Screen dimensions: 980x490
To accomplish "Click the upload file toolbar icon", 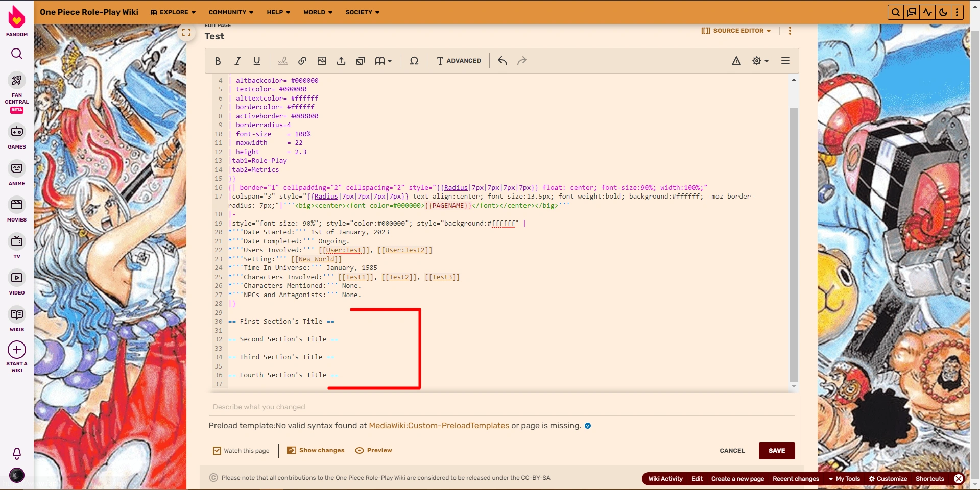I will pyautogui.click(x=341, y=61).
